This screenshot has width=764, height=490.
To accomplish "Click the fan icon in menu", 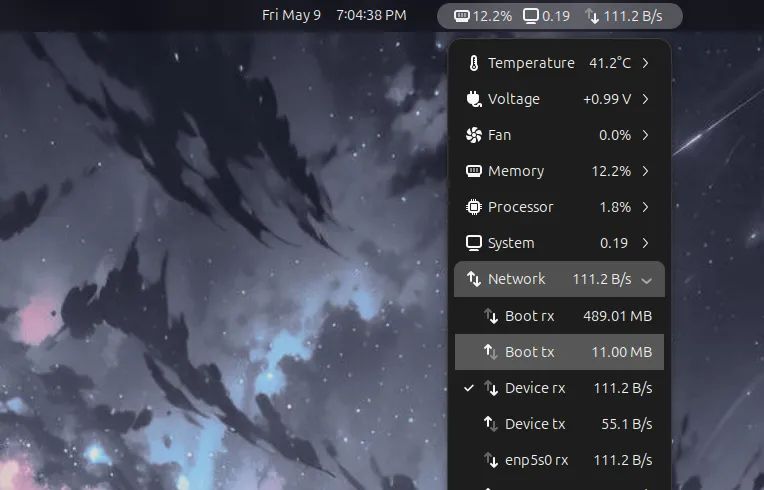I will tap(474, 135).
